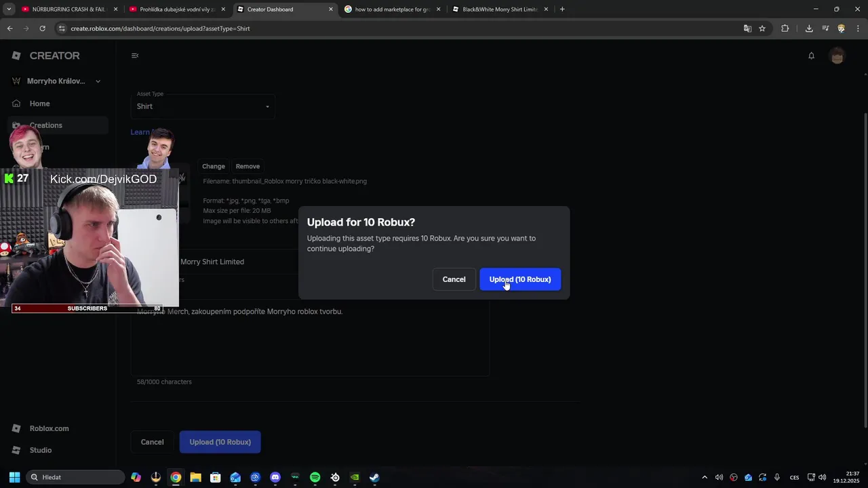Open Chrome's tab search dropdown arrow

[x=9, y=9]
